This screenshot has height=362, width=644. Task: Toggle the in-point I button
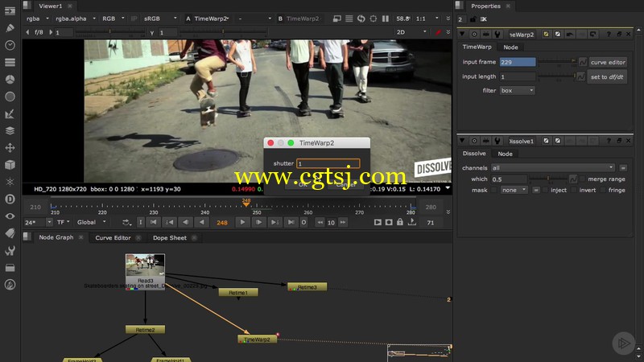tap(140, 222)
